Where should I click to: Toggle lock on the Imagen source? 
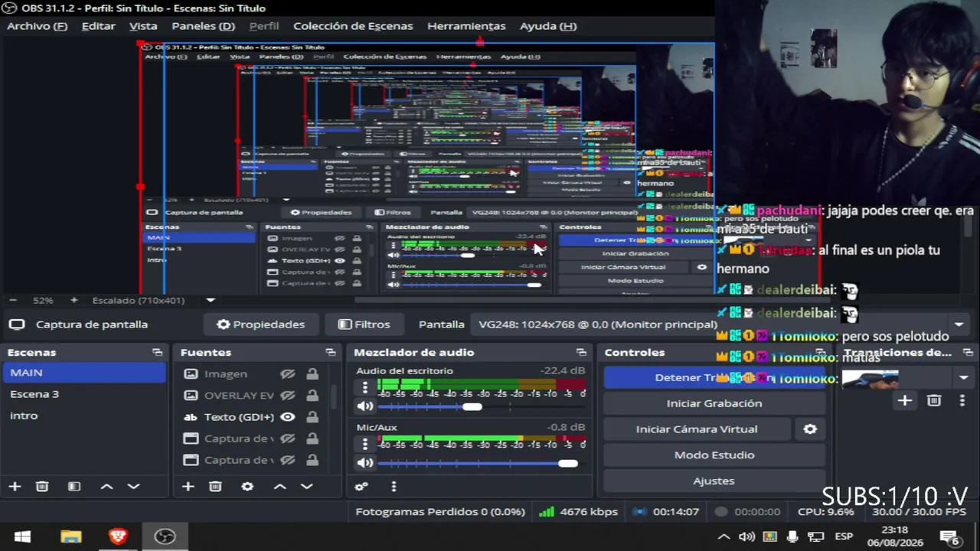point(312,374)
